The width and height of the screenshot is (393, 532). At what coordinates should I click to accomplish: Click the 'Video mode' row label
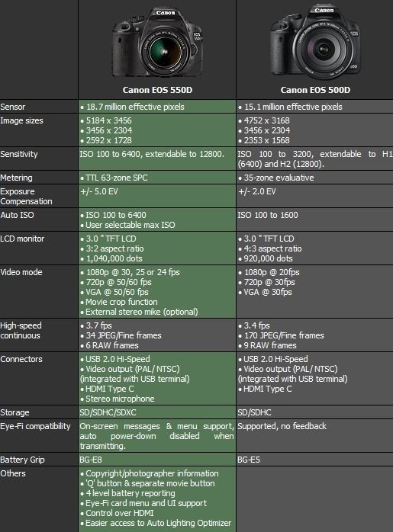point(21,272)
